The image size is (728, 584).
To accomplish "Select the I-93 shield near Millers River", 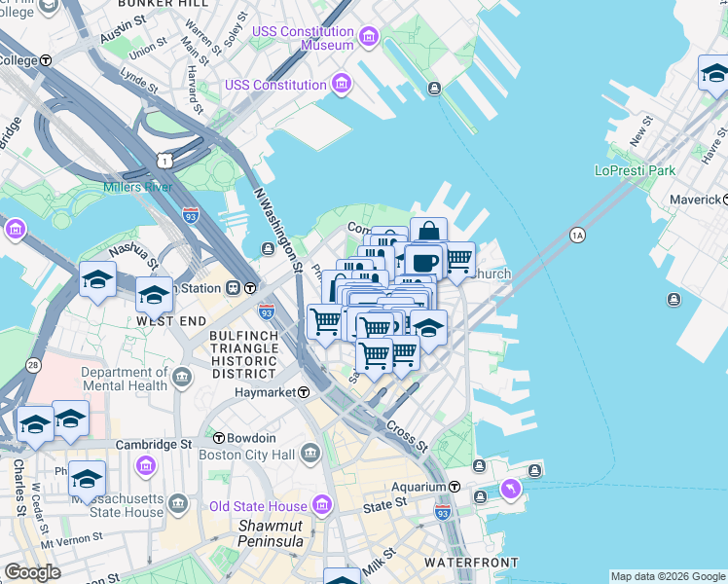I will coord(191,216).
